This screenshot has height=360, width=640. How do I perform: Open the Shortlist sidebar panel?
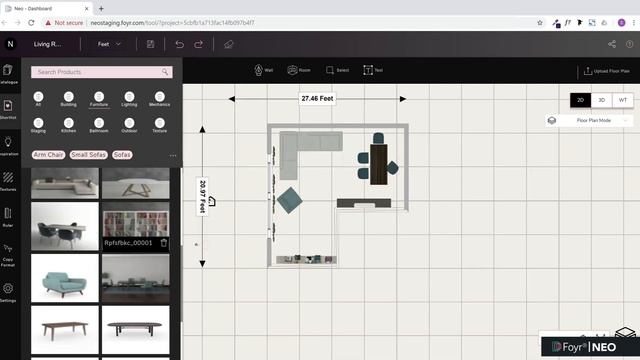click(x=8, y=109)
